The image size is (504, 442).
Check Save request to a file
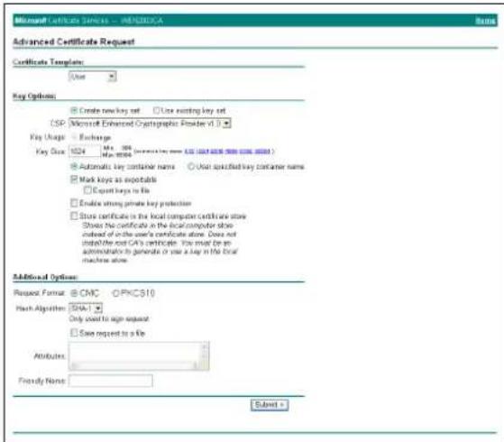(x=74, y=333)
